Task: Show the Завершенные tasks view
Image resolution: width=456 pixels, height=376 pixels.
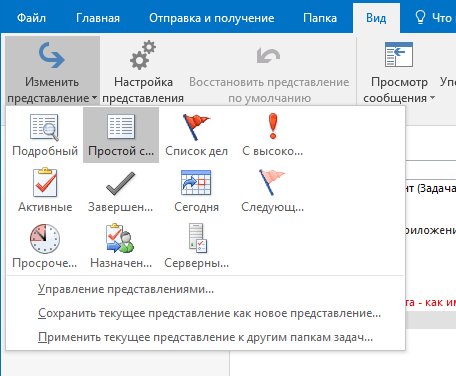Action: (x=120, y=191)
